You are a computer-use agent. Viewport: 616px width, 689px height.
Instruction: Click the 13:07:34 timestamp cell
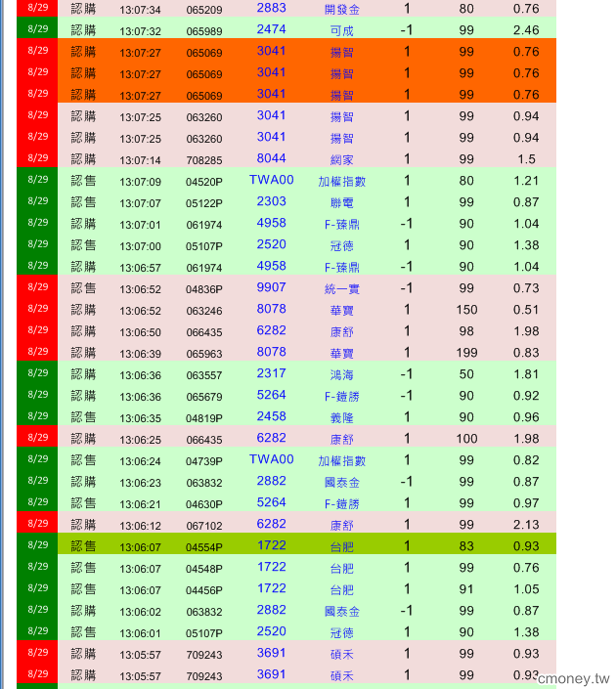[140, 10]
